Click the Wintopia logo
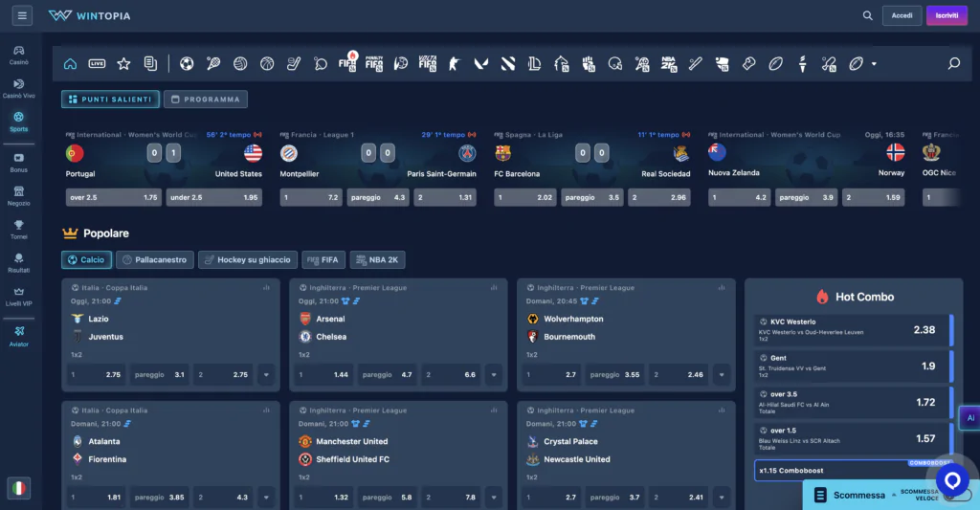Image resolution: width=980 pixels, height=510 pixels. pyautogui.click(x=89, y=15)
